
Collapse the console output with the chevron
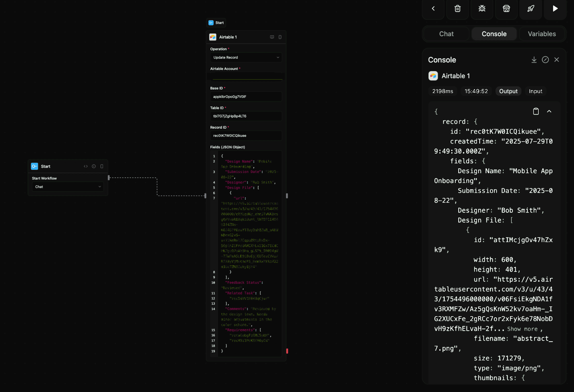click(549, 111)
